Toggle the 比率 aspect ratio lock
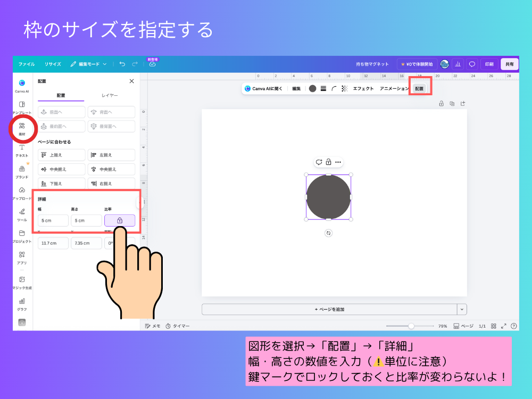The image size is (532, 399). (x=120, y=221)
